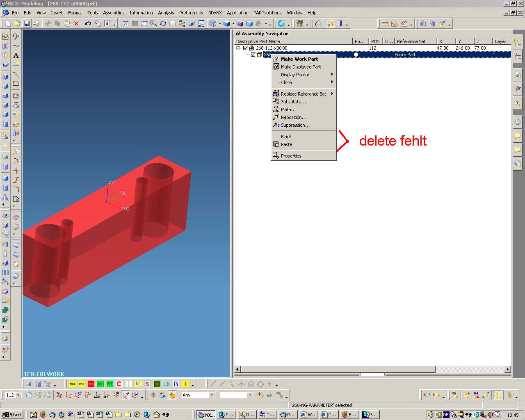525x420 pixels.
Task: Click the 'Descriptive Part Name' column header
Action: pyautogui.click(x=293, y=41)
